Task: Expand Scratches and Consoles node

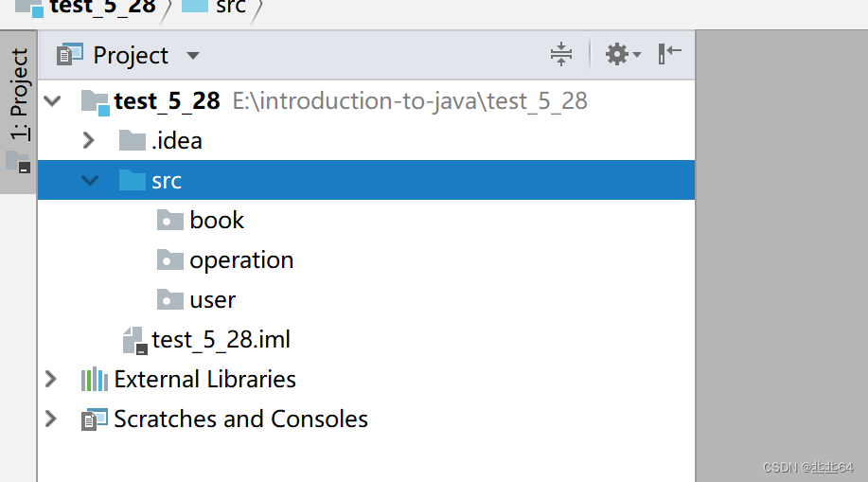Action: point(51,420)
